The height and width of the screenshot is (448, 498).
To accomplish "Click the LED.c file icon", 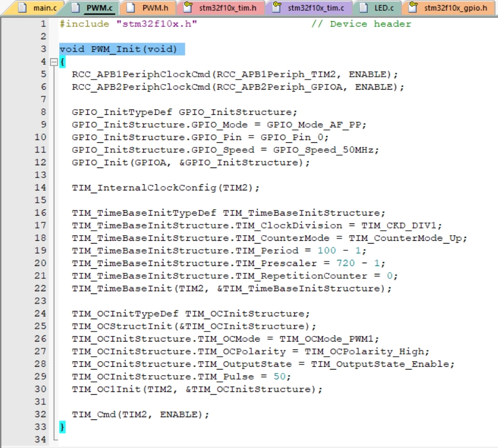I will 364,8.
